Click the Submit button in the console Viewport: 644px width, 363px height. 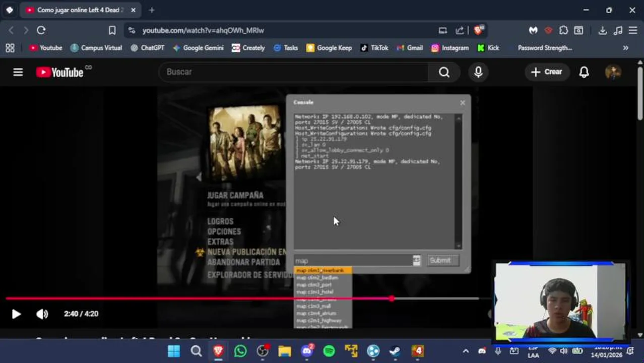(x=442, y=260)
